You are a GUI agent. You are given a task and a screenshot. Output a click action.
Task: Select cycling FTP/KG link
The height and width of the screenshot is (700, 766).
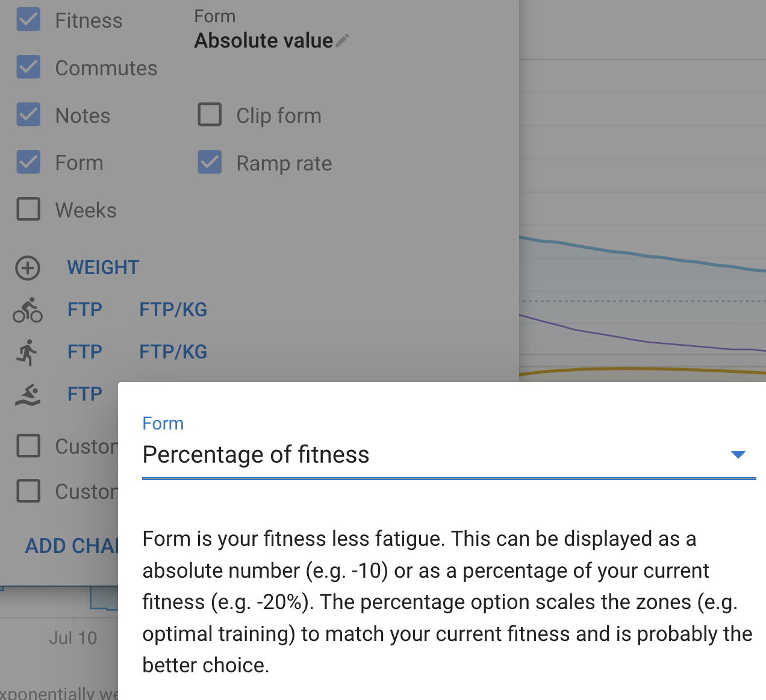pyautogui.click(x=173, y=310)
